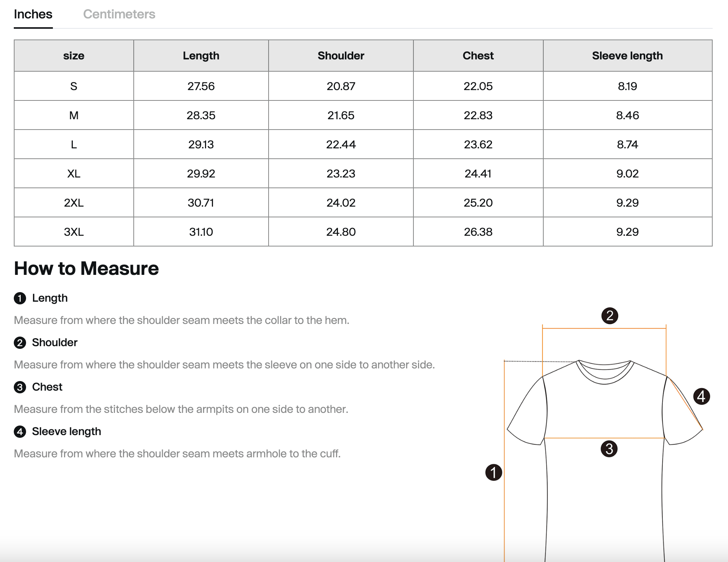Viewport: 728px width, 562px height.
Task: Click the number 1 marker on the shirt diagram
Action: pyautogui.click(x=494, y=472)
